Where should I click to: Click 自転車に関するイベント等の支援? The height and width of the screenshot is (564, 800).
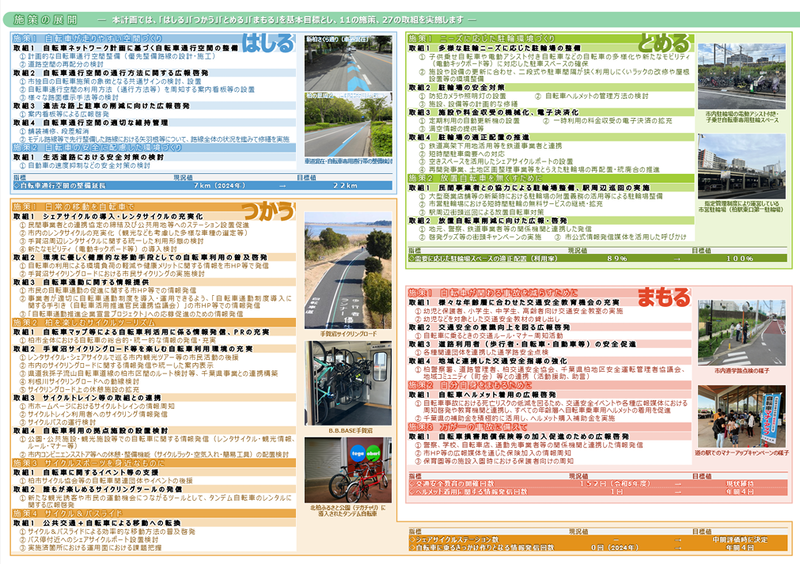point(101,473)
